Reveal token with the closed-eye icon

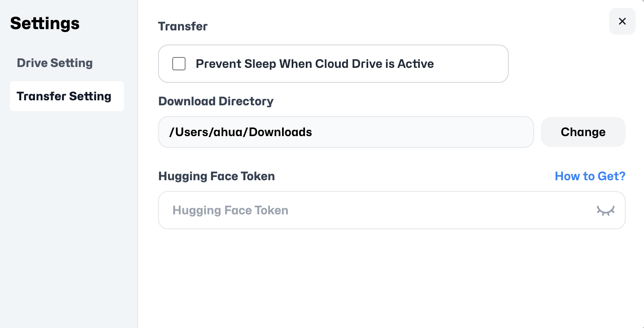605,210
